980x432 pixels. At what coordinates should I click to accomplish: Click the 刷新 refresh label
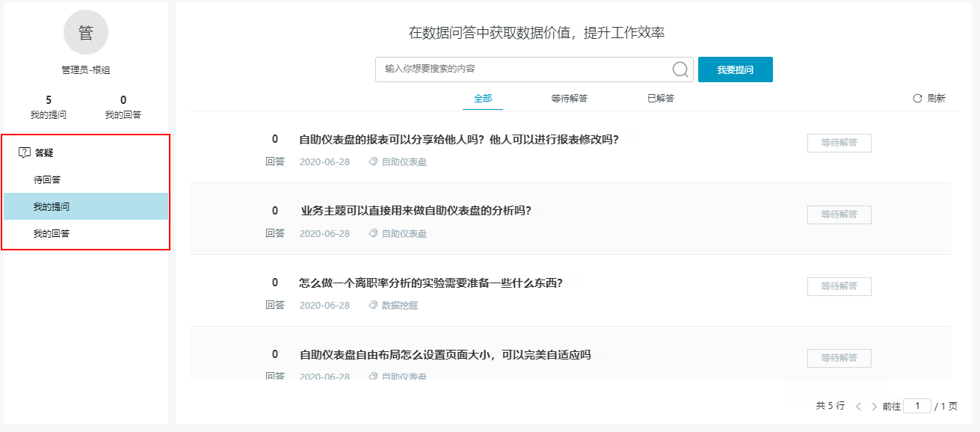937,99
